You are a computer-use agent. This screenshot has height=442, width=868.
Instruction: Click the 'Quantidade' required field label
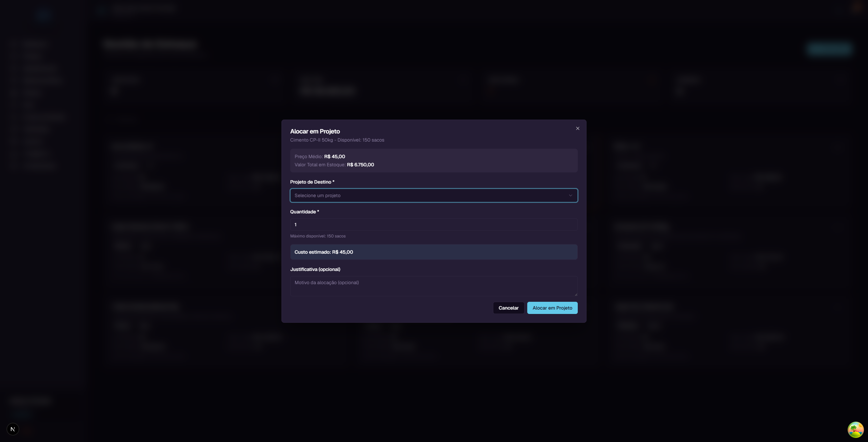(304, 211)
